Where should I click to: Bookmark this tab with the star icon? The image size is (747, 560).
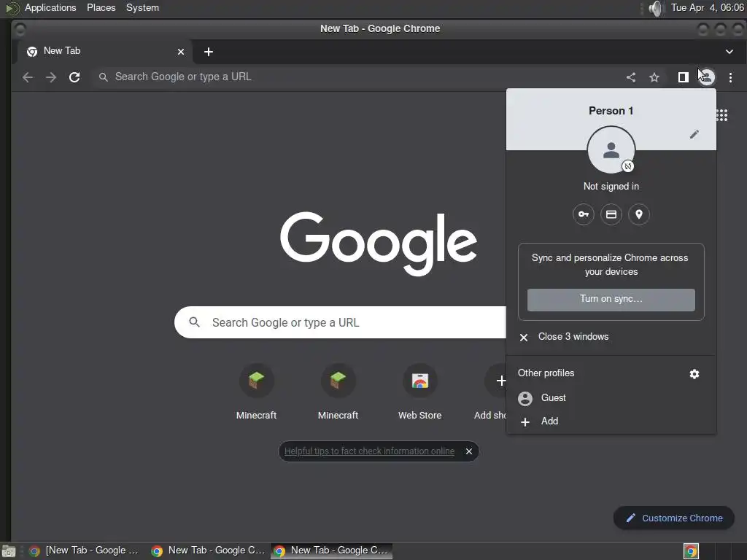tap(654, 77)
